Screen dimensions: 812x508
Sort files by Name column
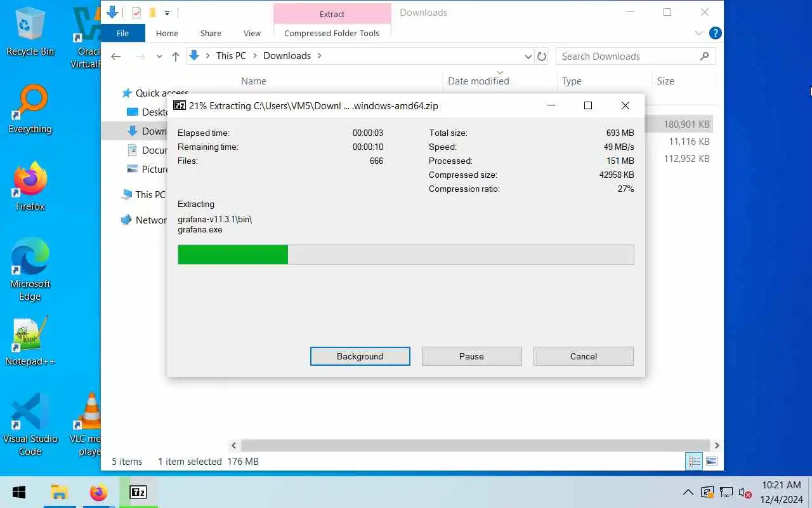click(254, 81)
